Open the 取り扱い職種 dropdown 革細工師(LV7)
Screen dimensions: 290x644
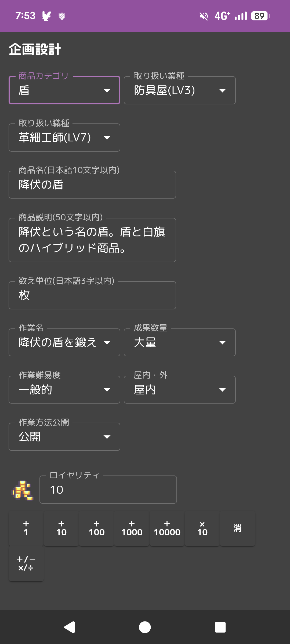point(64,138)
